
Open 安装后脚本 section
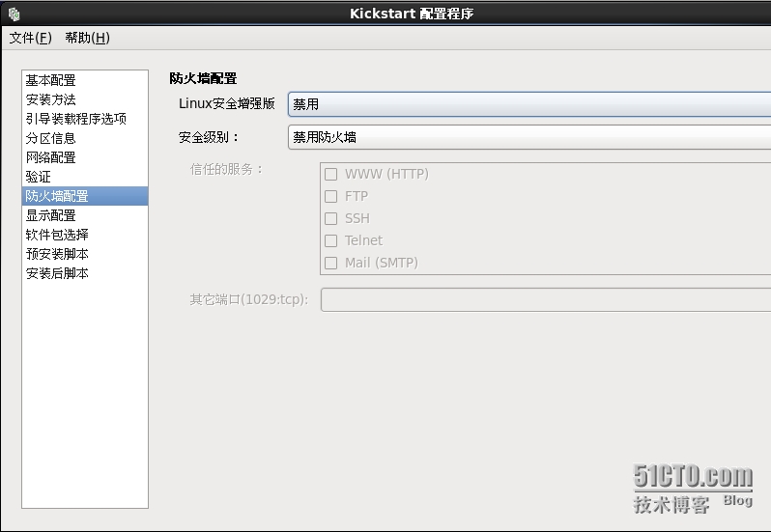click(85, 273)
